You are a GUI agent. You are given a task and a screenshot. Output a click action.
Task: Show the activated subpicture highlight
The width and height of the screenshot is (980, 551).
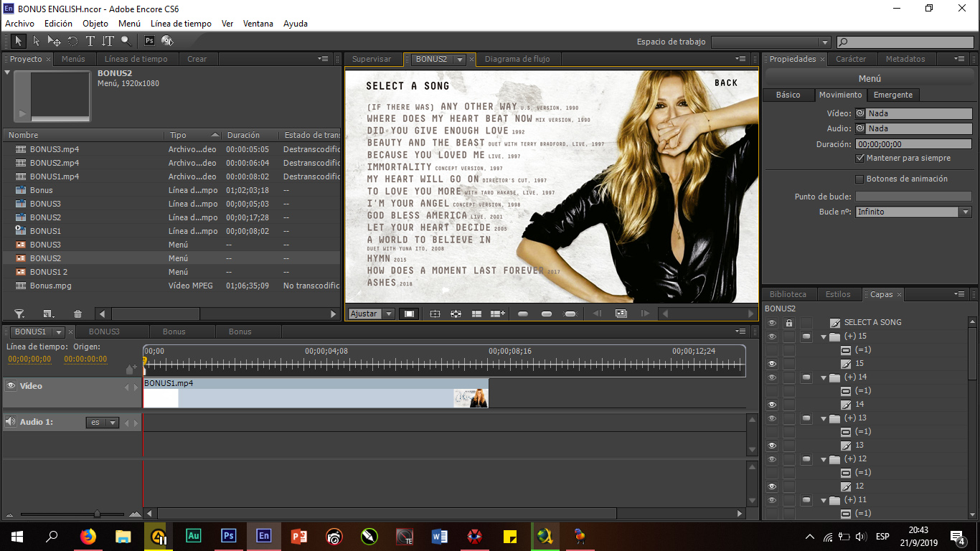(x=570, y=314)
